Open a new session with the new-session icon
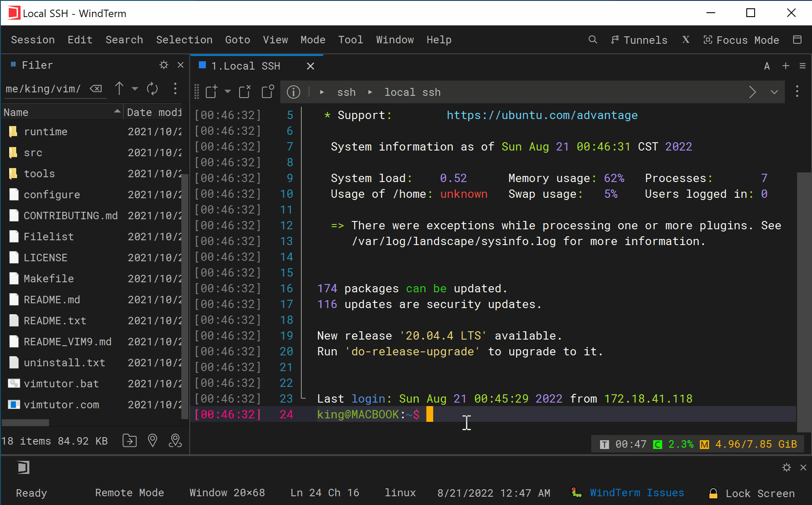The width and height of the screenshot is (812, 505). tap(211, 92)
